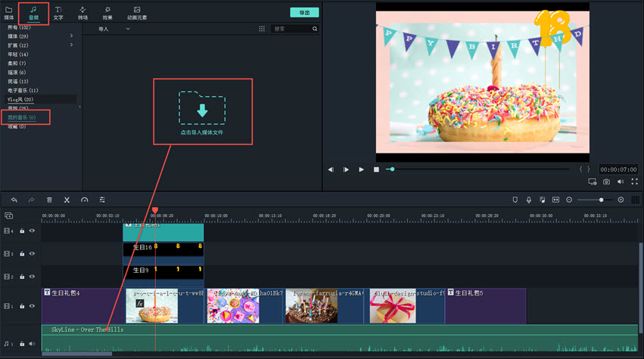Open the adjust sliders edit icon

(102, 200)
